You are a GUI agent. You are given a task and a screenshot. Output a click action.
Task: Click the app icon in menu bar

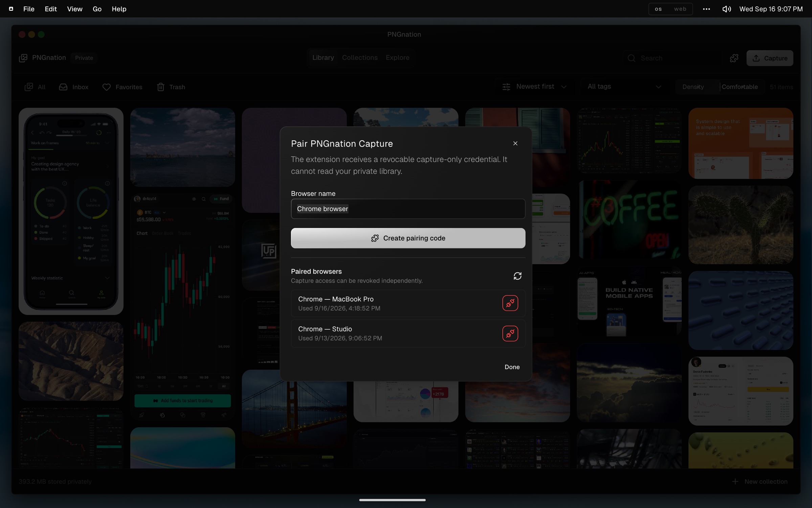(11, 9)
